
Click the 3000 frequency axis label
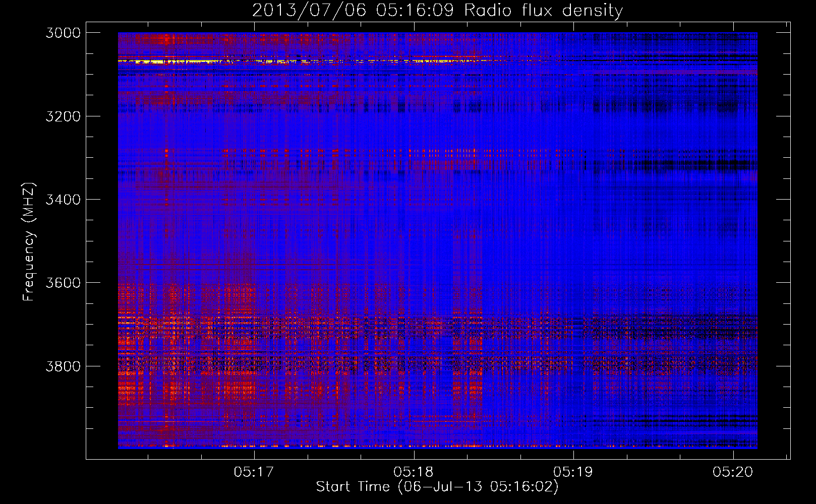(63, 33)
